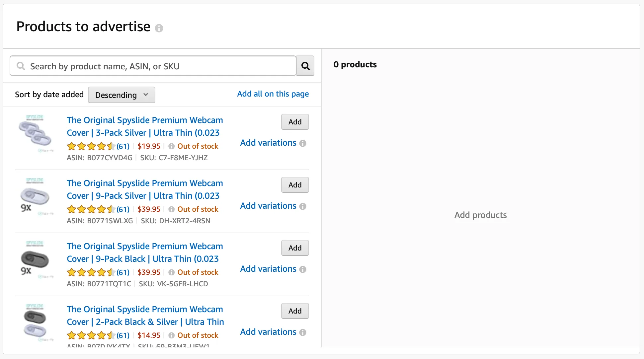Click the 0 products heading
Viewport: 644px width, 359px height.
(355, 64)
